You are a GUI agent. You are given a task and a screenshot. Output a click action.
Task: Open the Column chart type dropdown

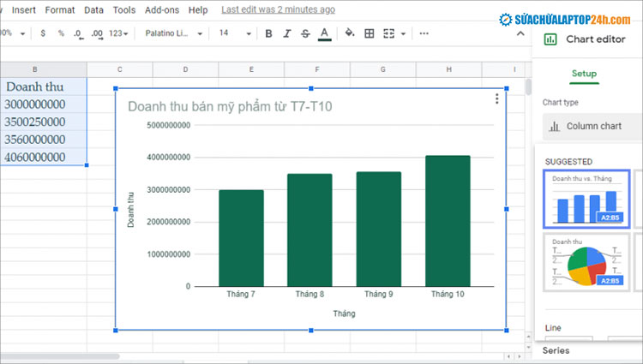592,126
